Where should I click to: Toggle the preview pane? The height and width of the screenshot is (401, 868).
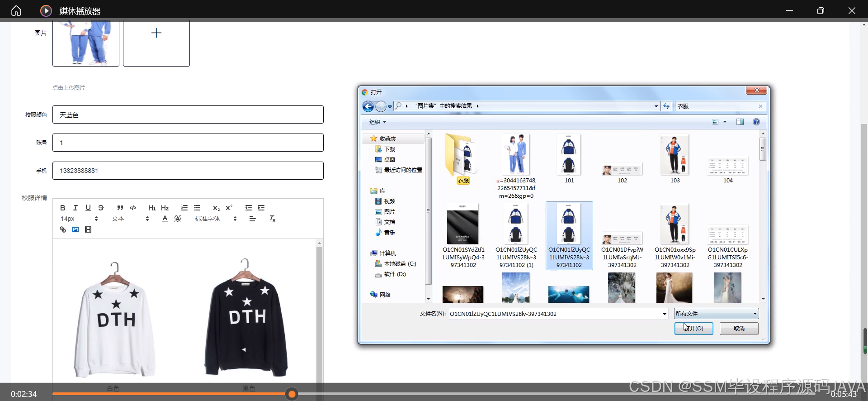740,122
